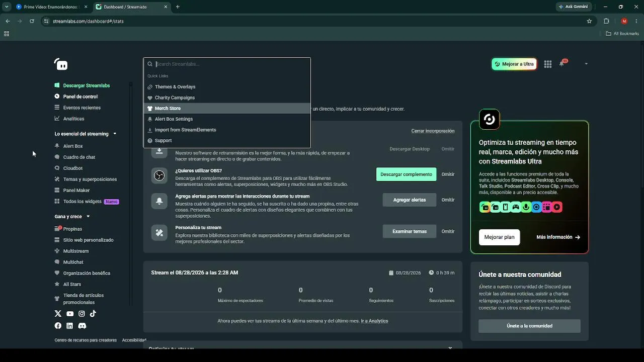Select Import from StreamElements quick link
Image resolution: width=644 pixels, height=362 pixels.
coord(227,130)
